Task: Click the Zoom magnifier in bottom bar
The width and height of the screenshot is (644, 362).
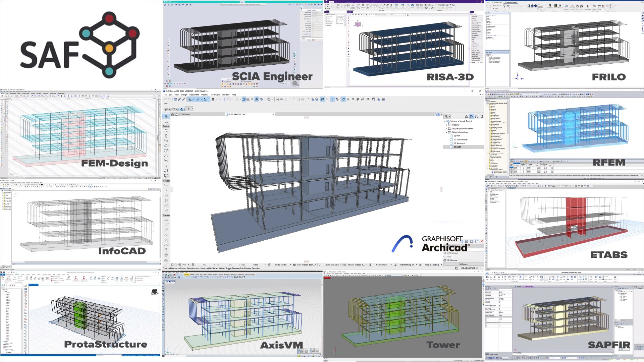Action: coord(180,265)
